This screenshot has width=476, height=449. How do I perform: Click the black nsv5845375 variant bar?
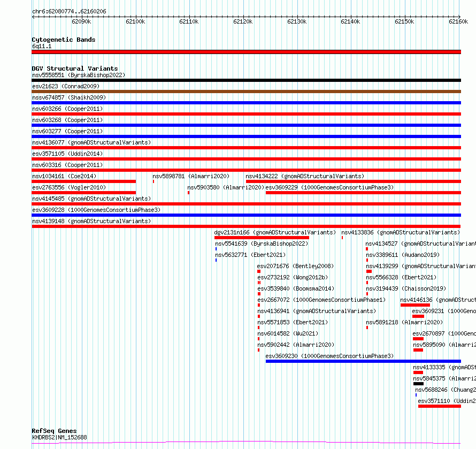[x=418, y=384]
